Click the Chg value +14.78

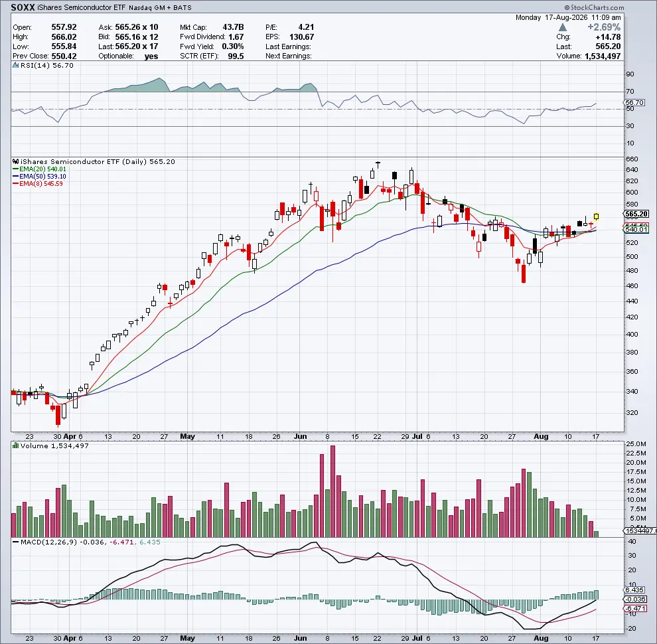608,37
